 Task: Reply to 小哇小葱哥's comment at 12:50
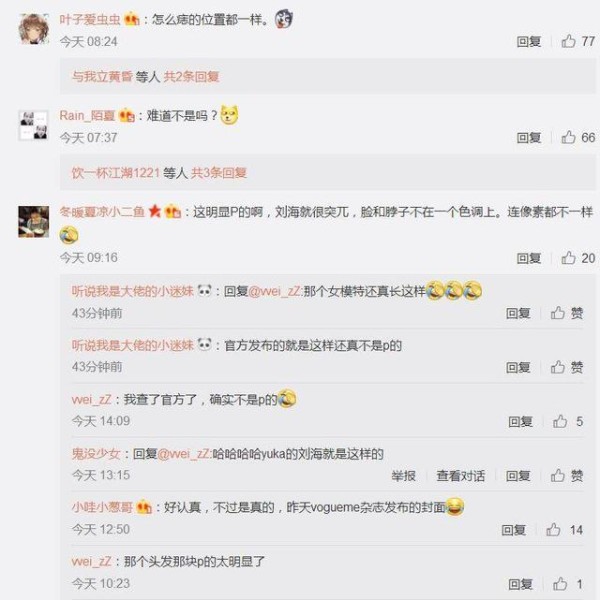click(514, 530)
